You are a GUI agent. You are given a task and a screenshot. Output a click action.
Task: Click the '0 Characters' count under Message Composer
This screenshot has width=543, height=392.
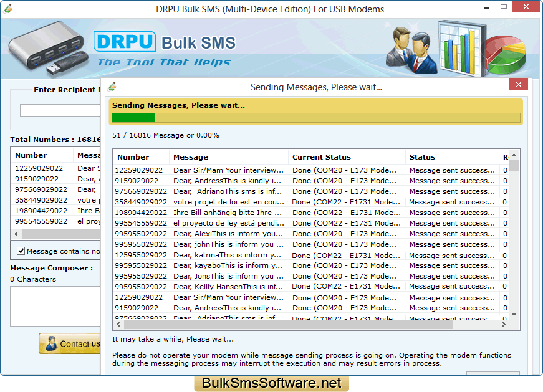pos(33,279)
